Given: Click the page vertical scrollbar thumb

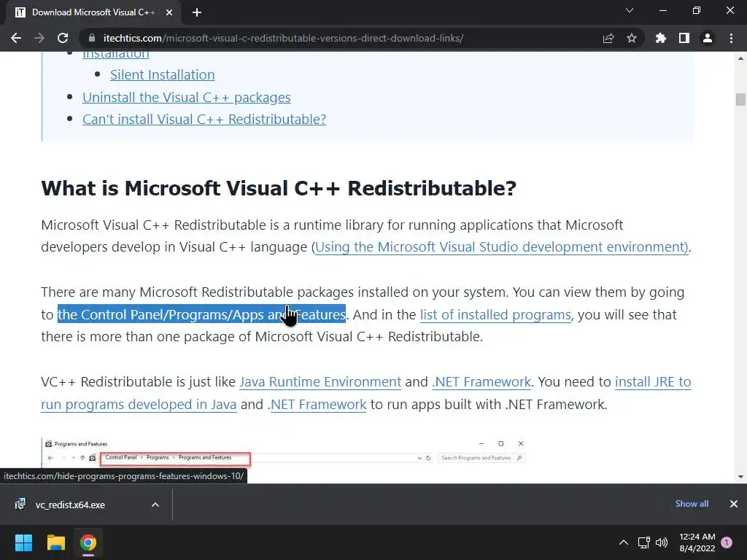Looking at the screenshot, I should (x=740, y=99).
